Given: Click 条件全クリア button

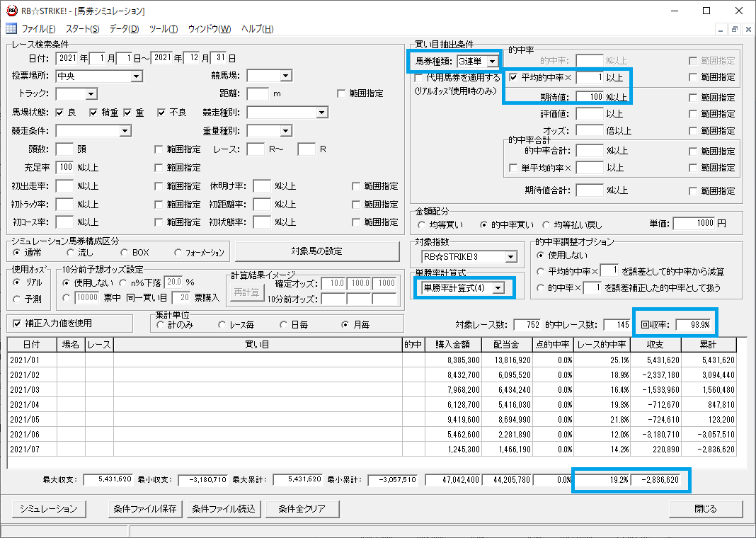Looking at the screenshot, I should 302,508.
